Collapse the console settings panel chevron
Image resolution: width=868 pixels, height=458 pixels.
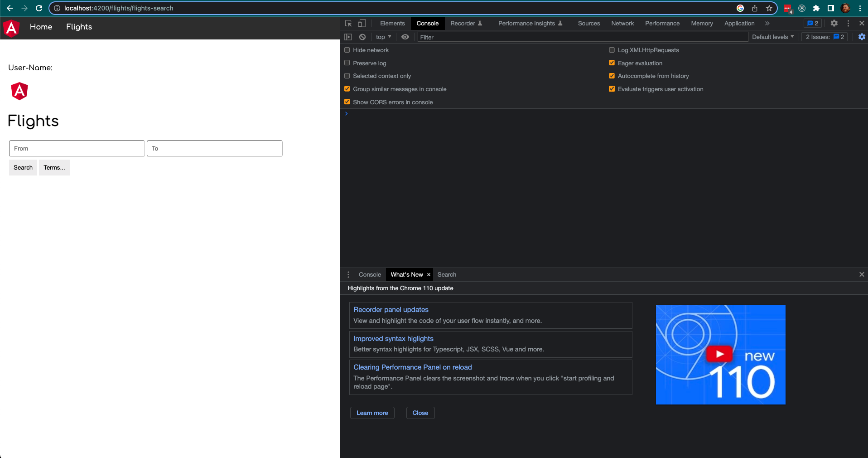346,114
